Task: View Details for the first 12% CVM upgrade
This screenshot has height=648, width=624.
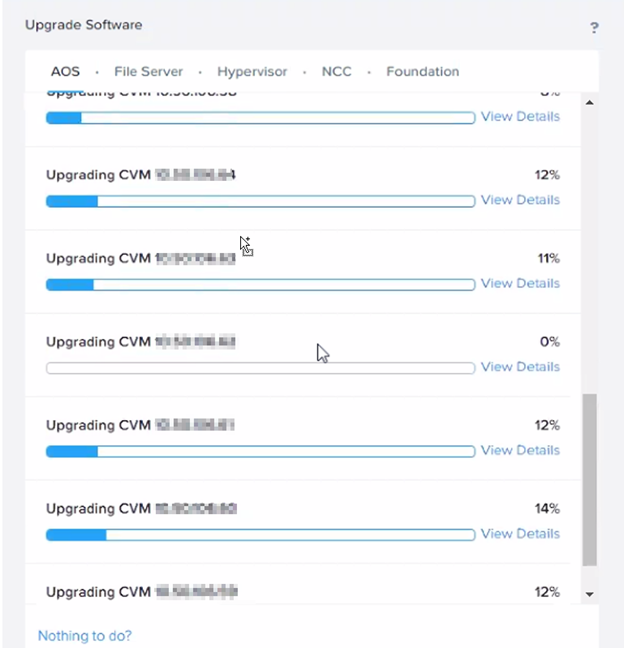Action: [520, 200]
